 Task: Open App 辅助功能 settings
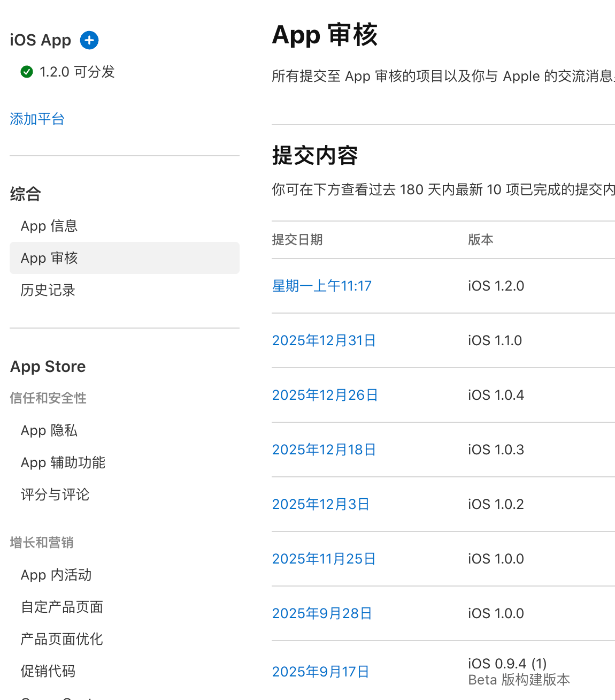(x=63, y=462)
